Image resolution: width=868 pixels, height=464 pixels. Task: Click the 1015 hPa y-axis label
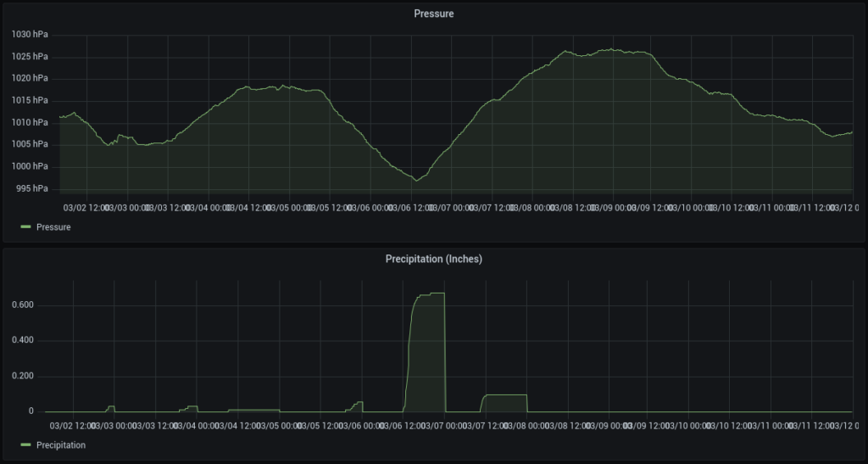[x=30, y=100]
